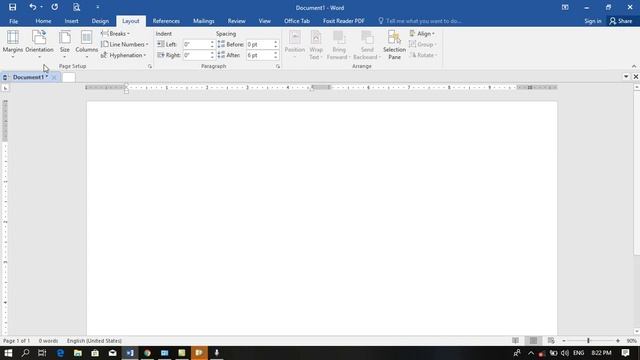Expand the Align dropdown
The height and width of the screenshot is (360, 640).
(x=422, y=33)
